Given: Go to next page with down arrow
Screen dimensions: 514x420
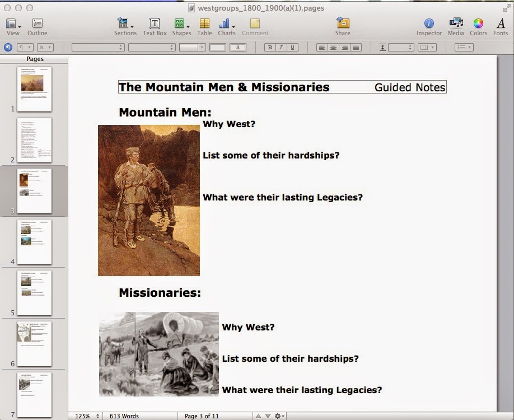Looking at the screenshot, I should click(268, 416).
